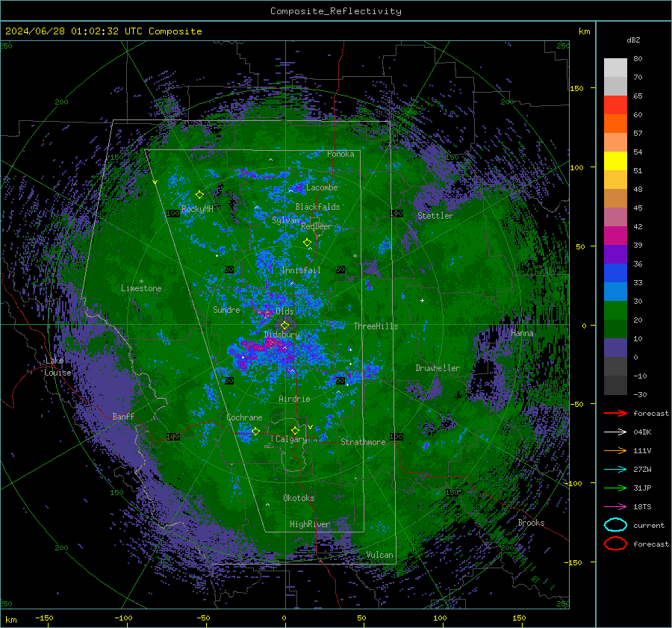Click the white 04DK arrow in legend
The height and width of the screenshot is (628, 672).
615,432
